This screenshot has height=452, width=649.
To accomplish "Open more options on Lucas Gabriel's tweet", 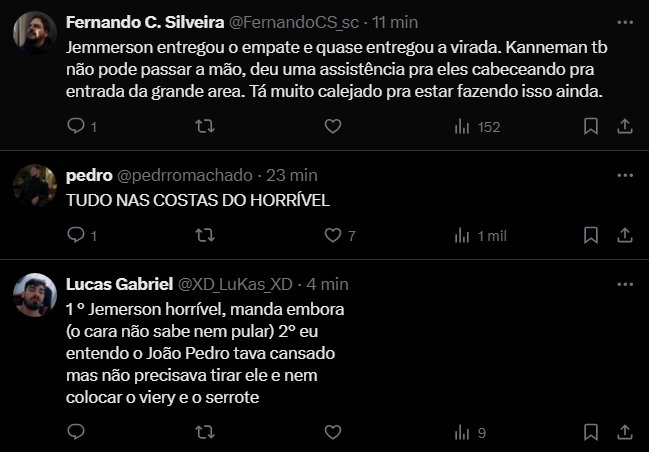I will click(x=625, y=284).
